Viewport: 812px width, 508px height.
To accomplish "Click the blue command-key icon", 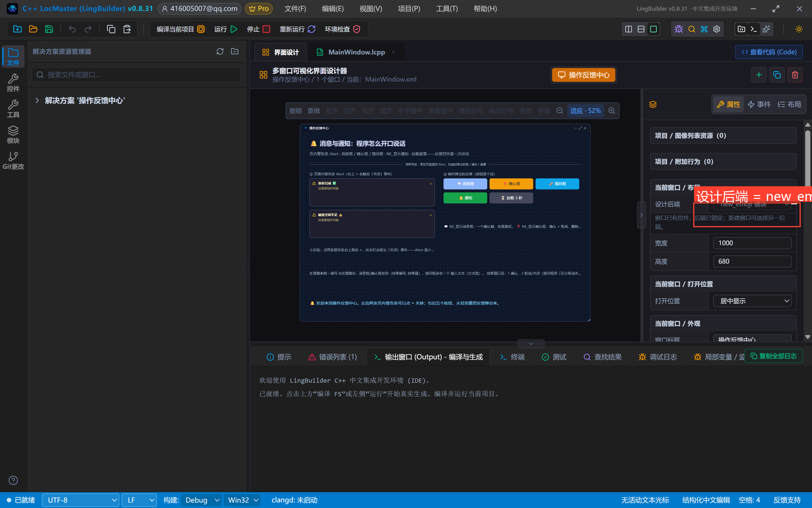I will pyautogui.click(x=704, y=29).
